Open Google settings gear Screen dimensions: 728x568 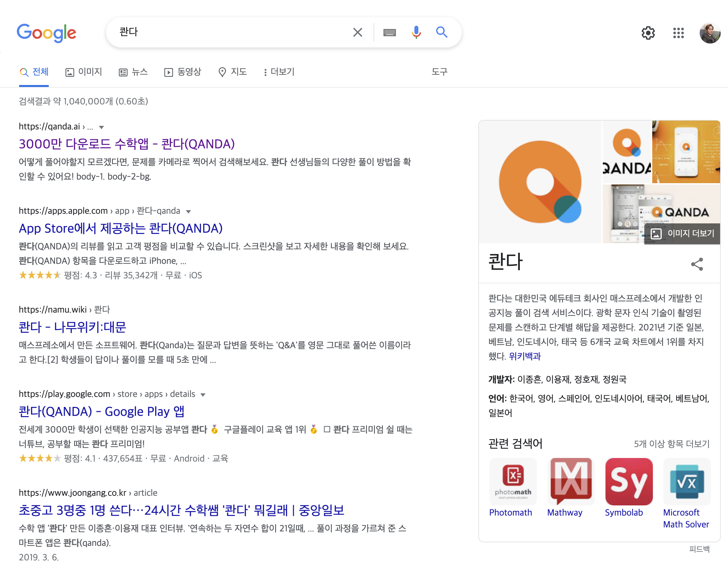[648, 33]
